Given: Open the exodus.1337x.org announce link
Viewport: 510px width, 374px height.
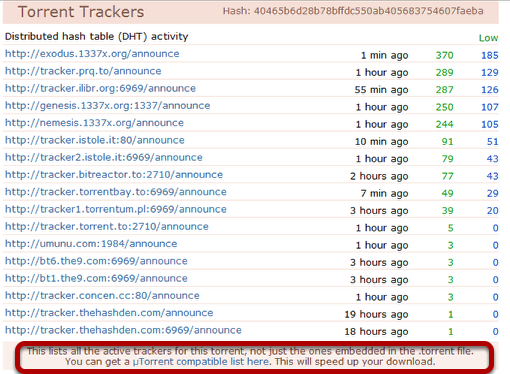Looking at the screenshot, I should click(x=92, y=54).
